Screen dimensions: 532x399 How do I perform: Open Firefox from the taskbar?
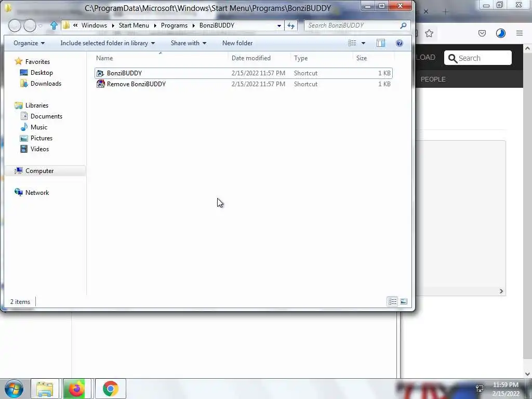pos(77,389)
